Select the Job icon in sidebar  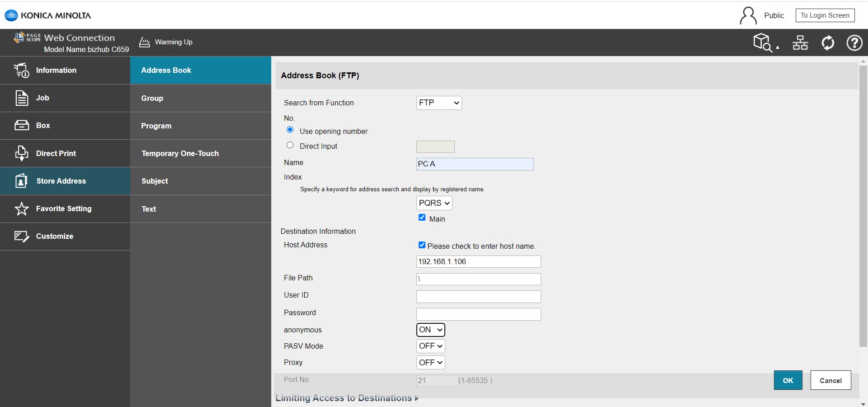point(43,98)
